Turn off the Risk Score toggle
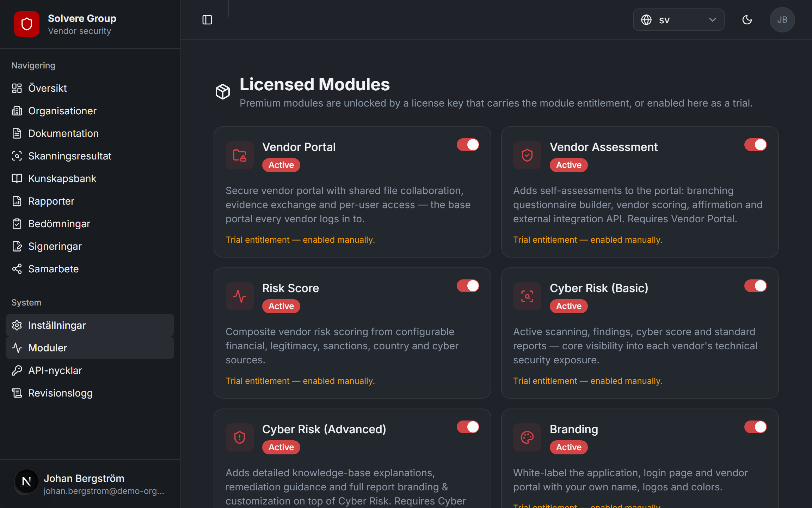Viewport: 812px width, 508px height. point(468,286)
